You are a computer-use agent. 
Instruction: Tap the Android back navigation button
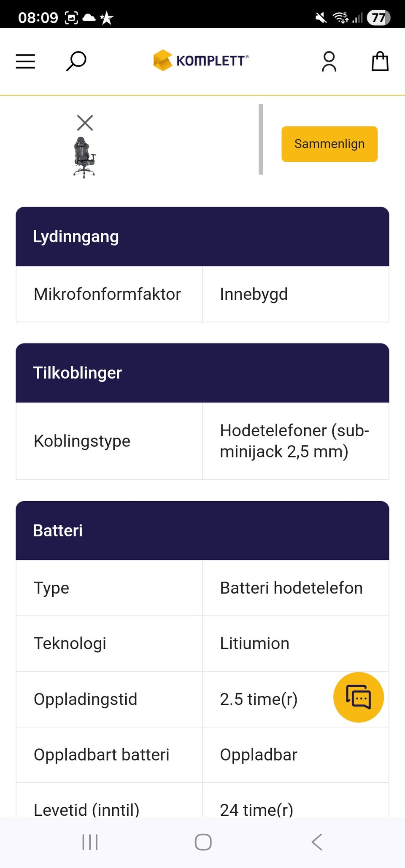click(317, 842)
